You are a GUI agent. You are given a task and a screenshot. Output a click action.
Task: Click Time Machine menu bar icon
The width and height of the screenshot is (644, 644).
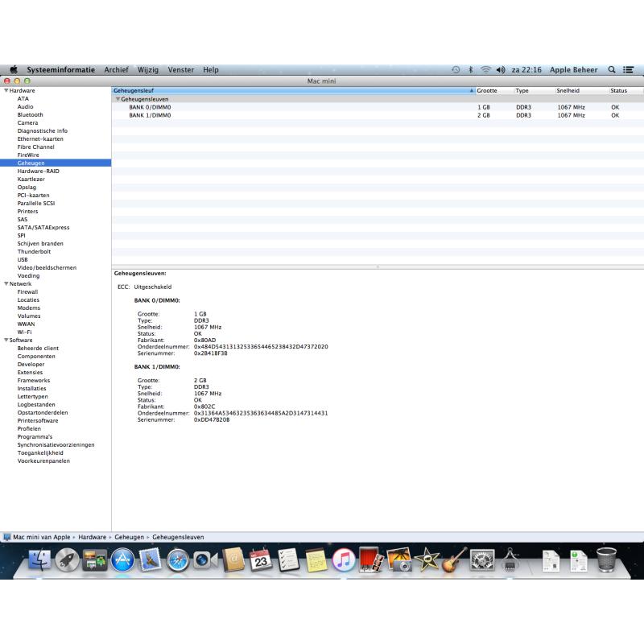tap(456, 70)
